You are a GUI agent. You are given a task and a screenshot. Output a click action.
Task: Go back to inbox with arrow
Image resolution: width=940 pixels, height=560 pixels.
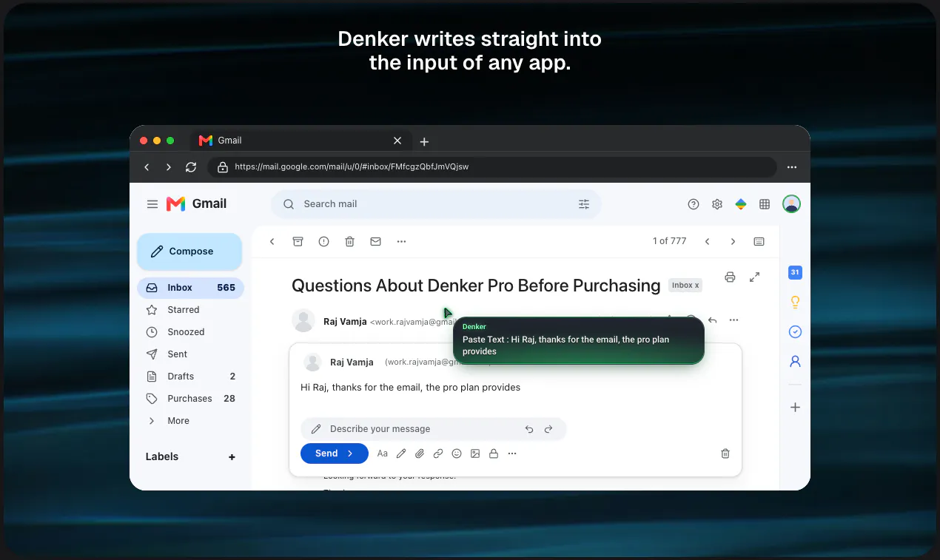click(272, 241)
